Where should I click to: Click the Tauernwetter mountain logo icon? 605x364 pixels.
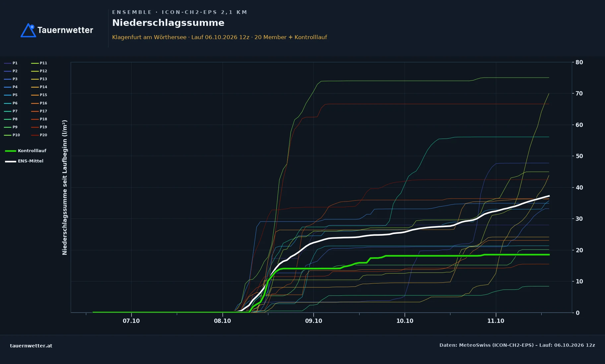point(28,30)
